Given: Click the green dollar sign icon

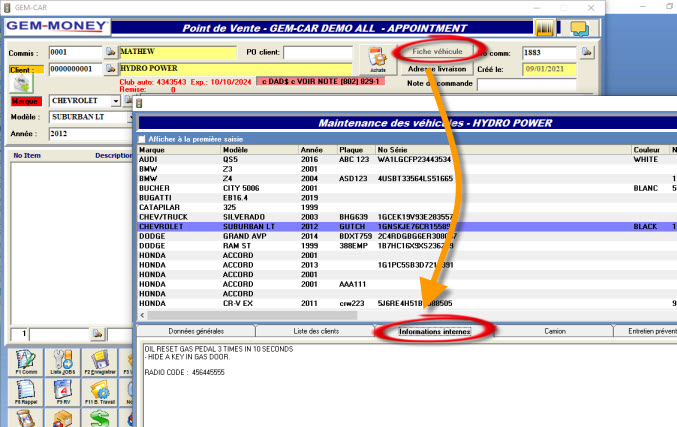Looking at the screenshot, I should click(100, 418).
